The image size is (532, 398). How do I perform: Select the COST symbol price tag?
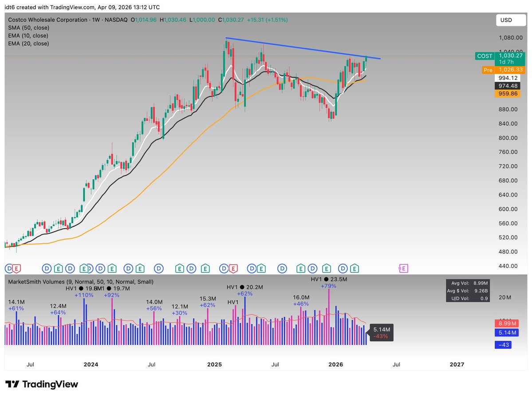[485, 56]
